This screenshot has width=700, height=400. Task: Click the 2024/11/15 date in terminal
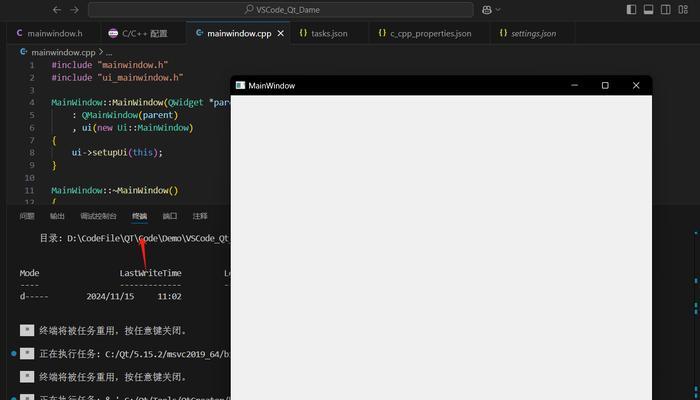pos(110,296)
